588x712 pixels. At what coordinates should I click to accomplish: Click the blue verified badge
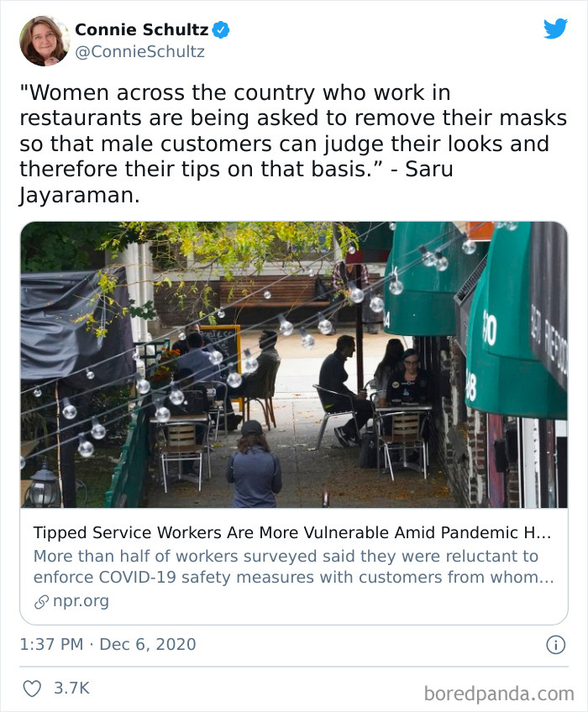point(221,30)
